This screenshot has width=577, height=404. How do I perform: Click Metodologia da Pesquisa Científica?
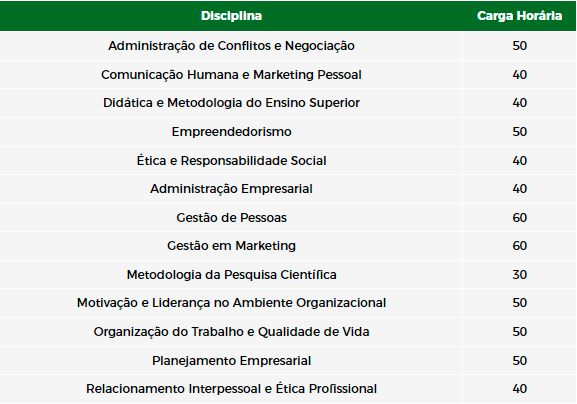(231, 275)
